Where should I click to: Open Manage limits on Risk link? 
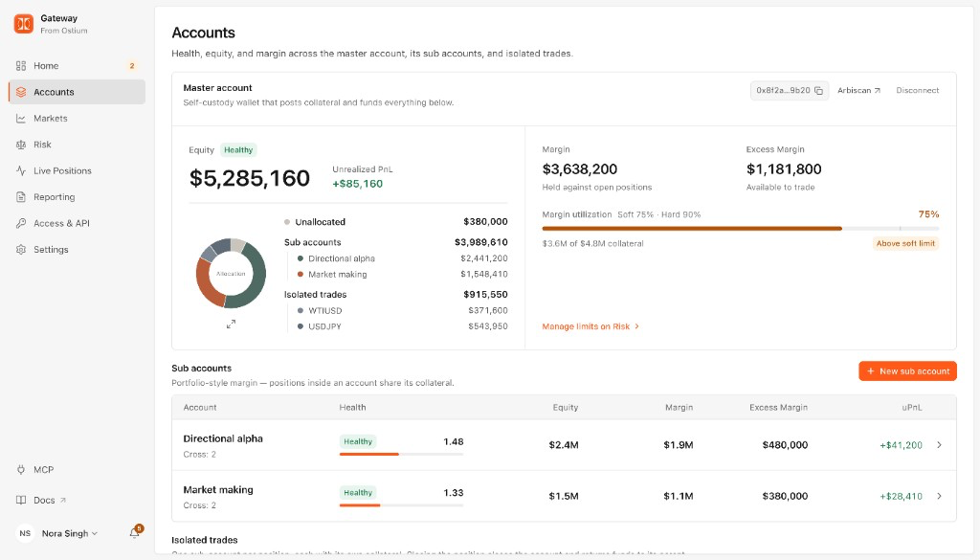point(590,326)
